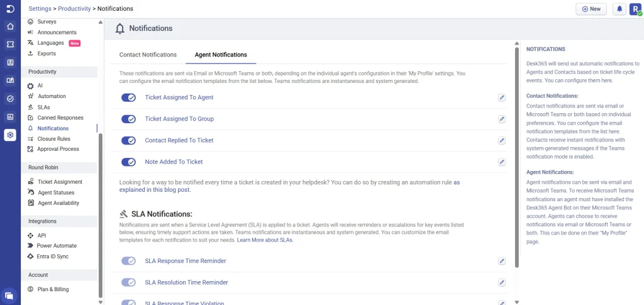Image resolution: width=644 pixels, height=305 pixels.
Task: Edit Ticket Assigned To Agent template
Action: pos(501,97)
